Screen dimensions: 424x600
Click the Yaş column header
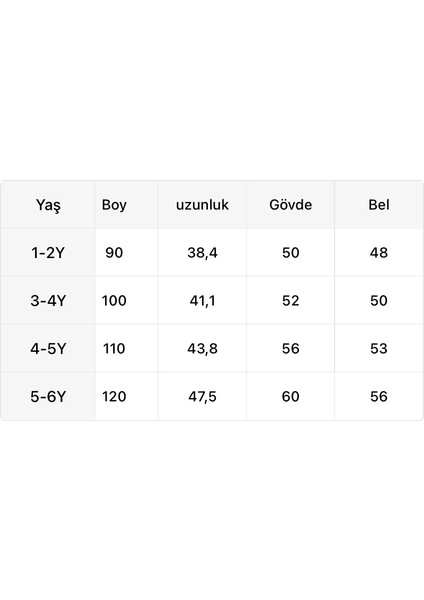[48, 205]
